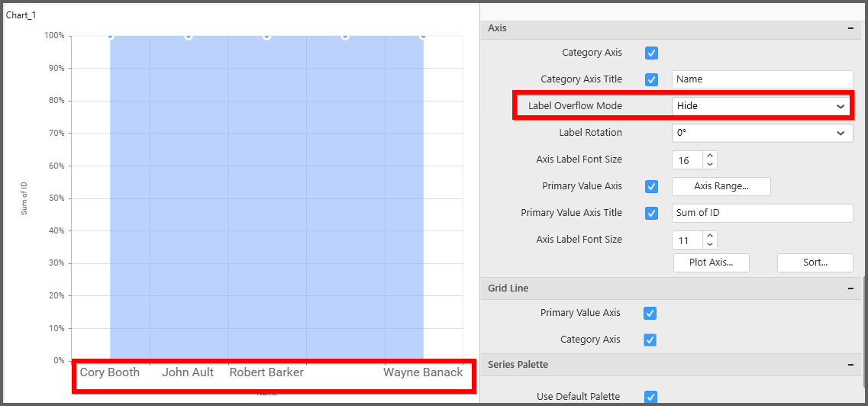This screenshot has height=406, width=868.
Task: Uncheck Use Default Palette
Action: 650,397
